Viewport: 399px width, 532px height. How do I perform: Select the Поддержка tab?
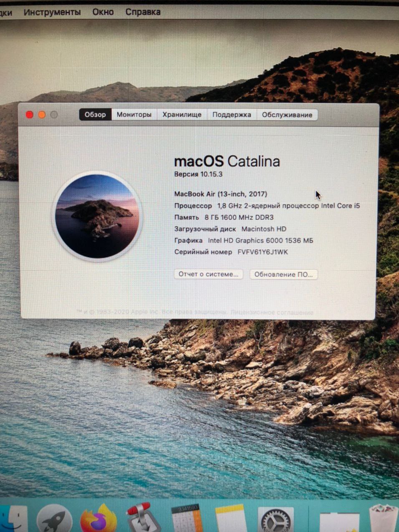coord(232,115)
